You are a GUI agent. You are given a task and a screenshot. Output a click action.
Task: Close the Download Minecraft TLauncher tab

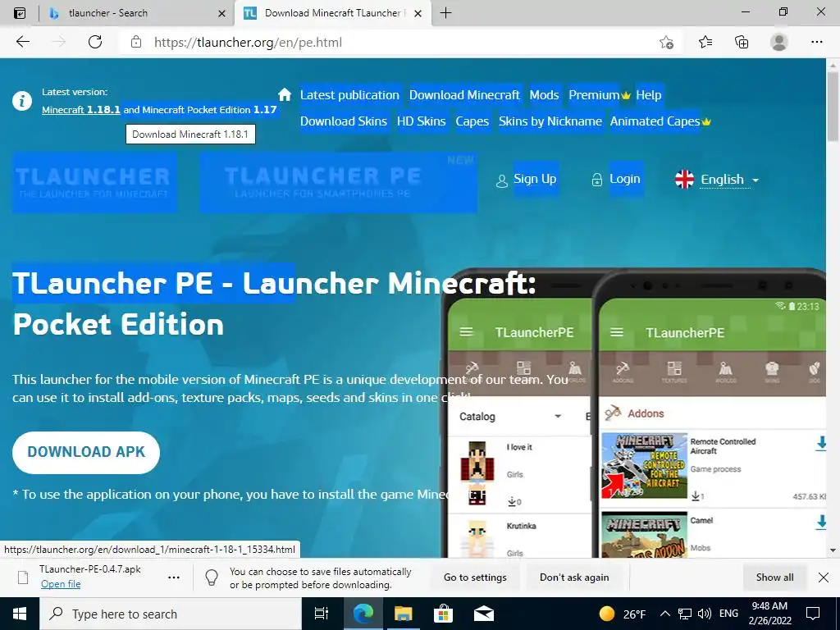tap(418, 13)
